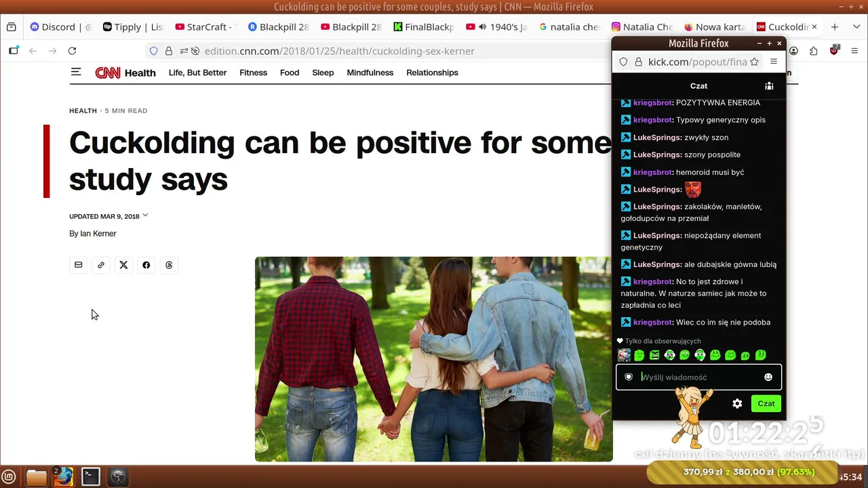Screen dimensions: 868x488
Task: Open the Food section
Action: 290,73
